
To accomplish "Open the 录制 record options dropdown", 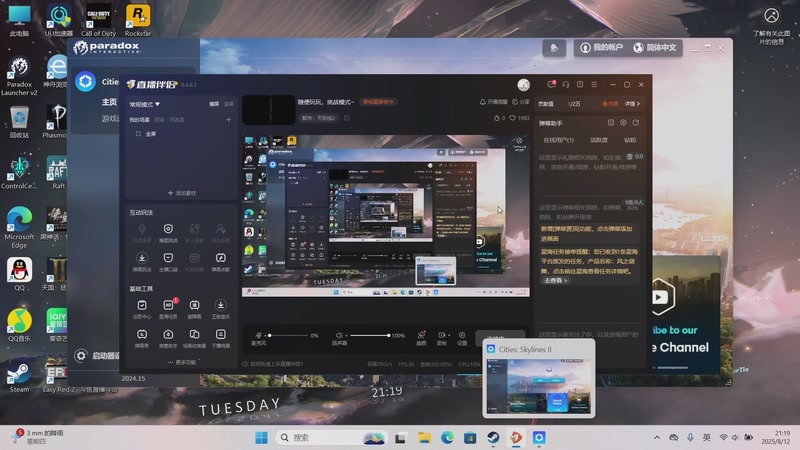I will (449, 335).
